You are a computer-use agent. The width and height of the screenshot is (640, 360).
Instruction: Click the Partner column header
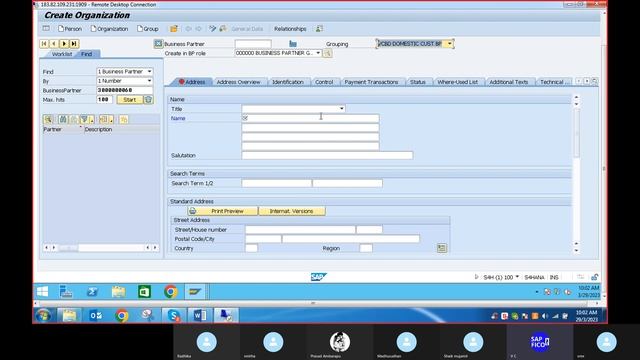62,129
